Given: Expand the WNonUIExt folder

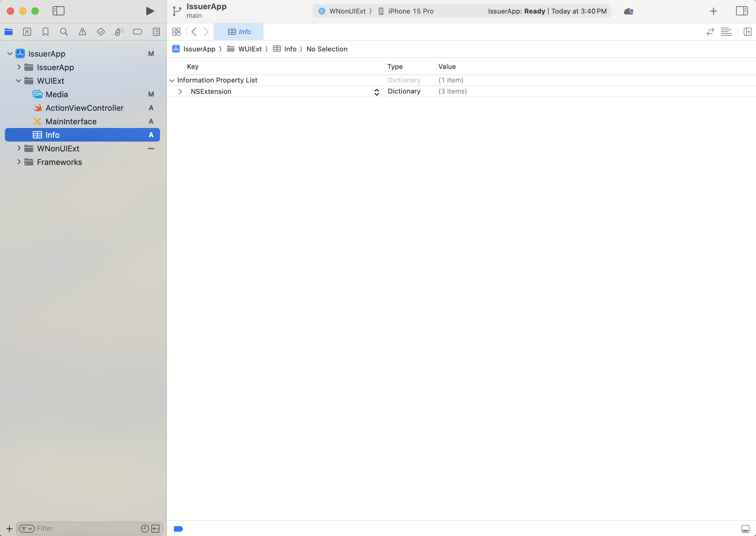Looking at the screenshot, I should tap(19, 148).
